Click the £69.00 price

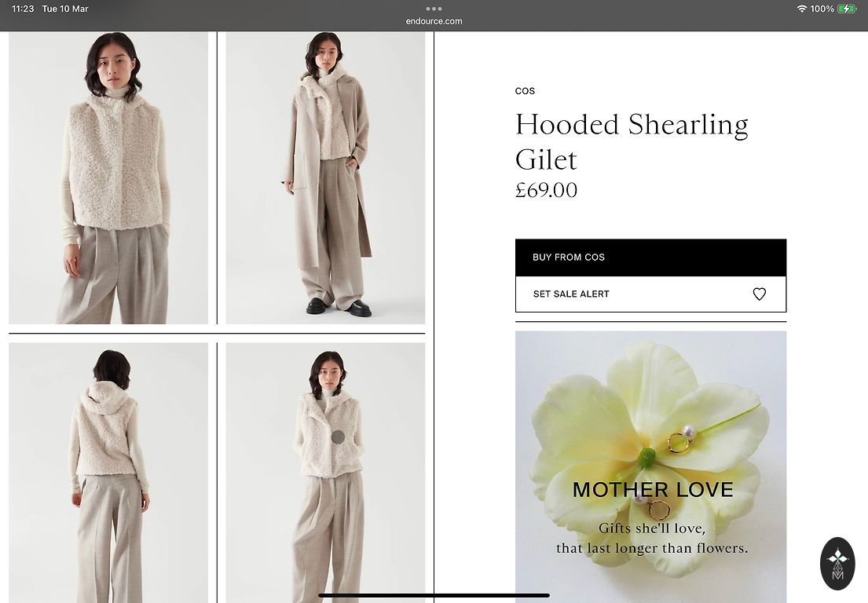click(546, 190)
